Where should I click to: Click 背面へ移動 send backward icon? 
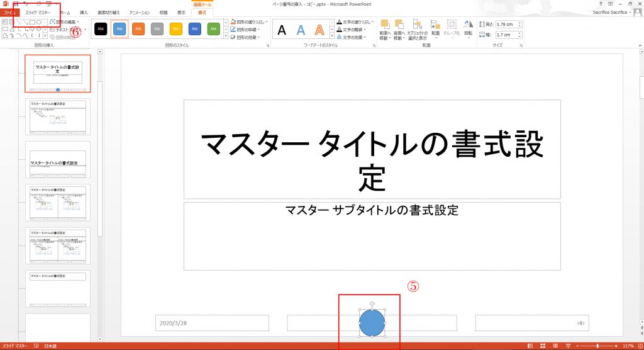coord(399,29)
